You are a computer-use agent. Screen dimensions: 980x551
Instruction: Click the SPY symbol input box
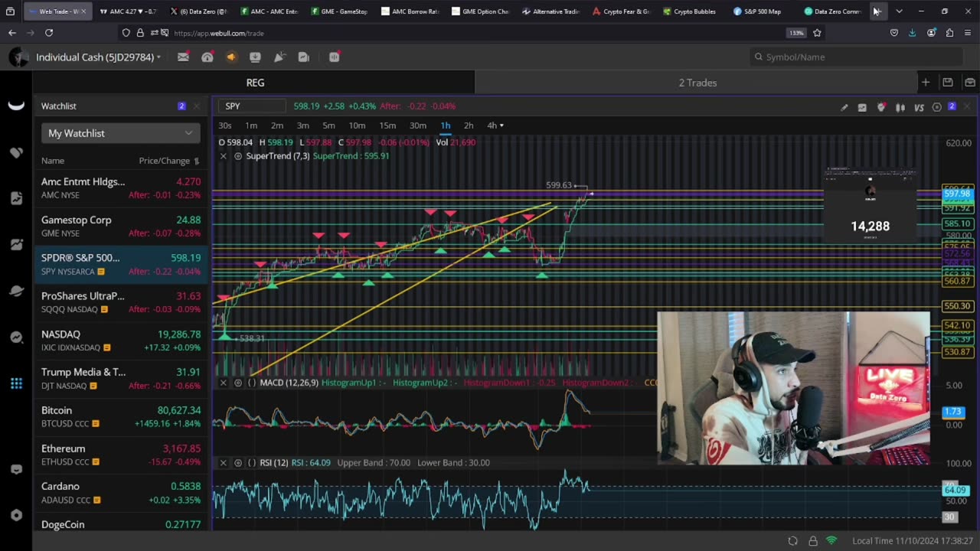click(251, 106)
